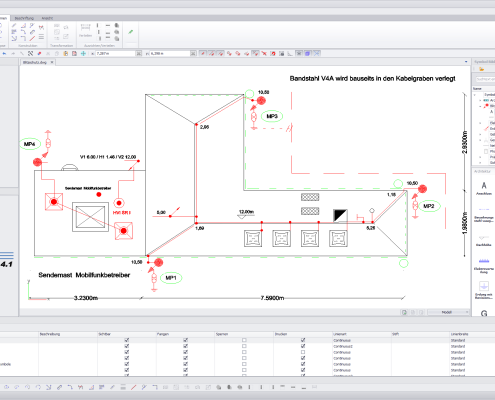Open the Modell layout dropdown
495x400 pixels.
[448, 312]
